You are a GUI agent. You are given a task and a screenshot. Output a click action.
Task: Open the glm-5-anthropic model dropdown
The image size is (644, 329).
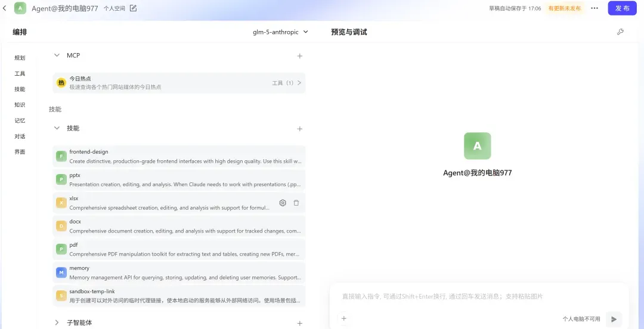280,32
